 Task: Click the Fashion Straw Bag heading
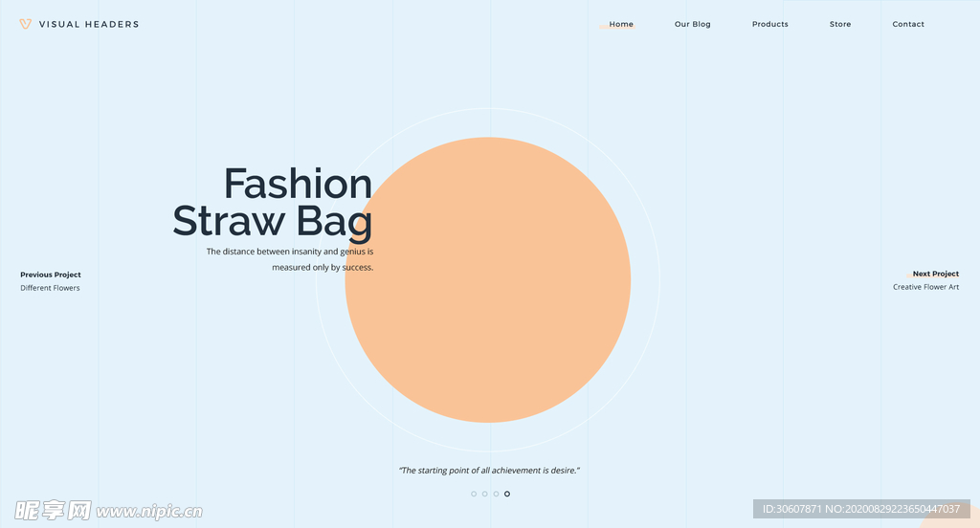tap(273, 202)
